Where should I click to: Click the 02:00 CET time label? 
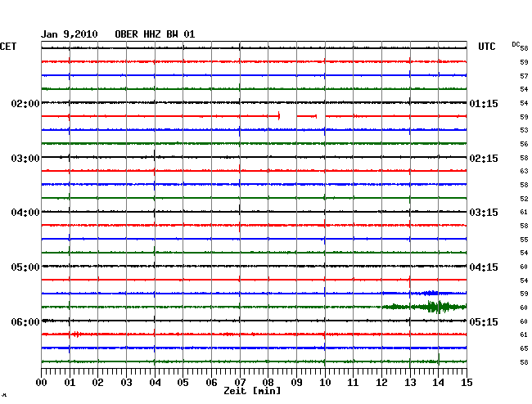coord(25,103)
